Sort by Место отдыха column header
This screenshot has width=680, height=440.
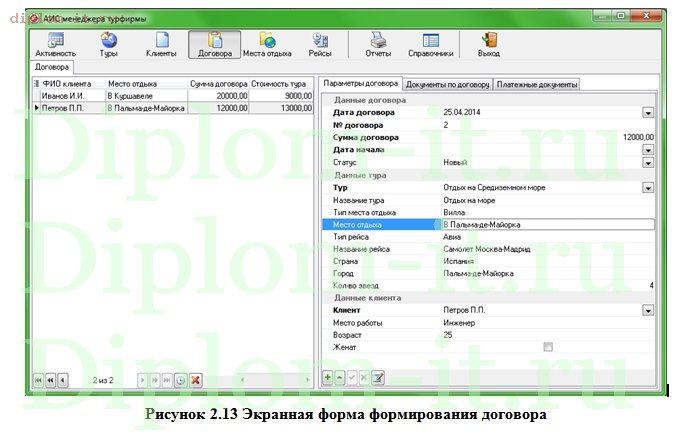147,84
